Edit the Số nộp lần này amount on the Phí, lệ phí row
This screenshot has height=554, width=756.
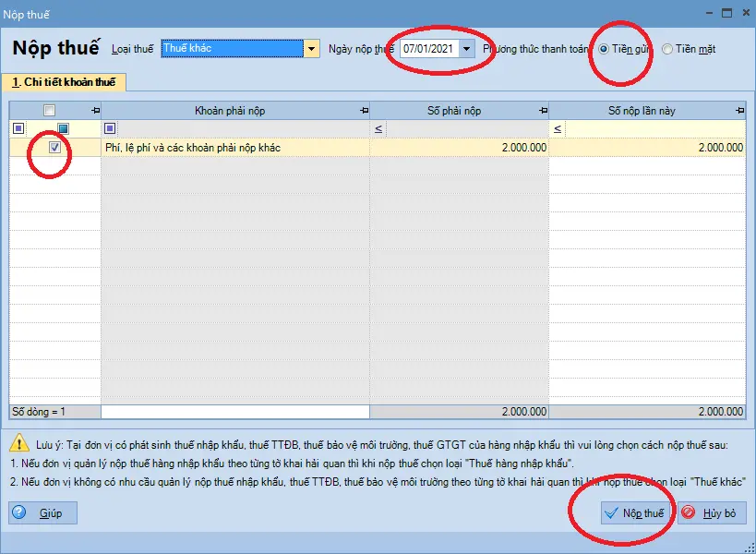pos(647,148)
